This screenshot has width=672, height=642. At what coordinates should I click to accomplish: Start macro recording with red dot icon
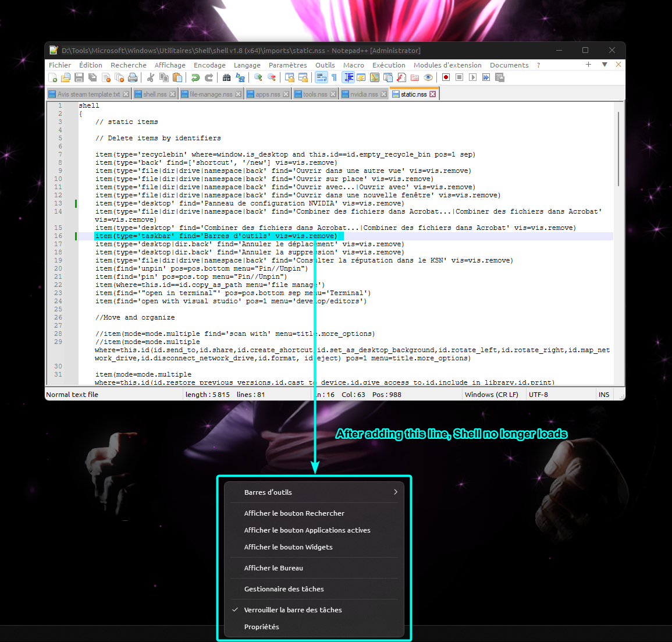pyautogui.click(x=446, y=77)
